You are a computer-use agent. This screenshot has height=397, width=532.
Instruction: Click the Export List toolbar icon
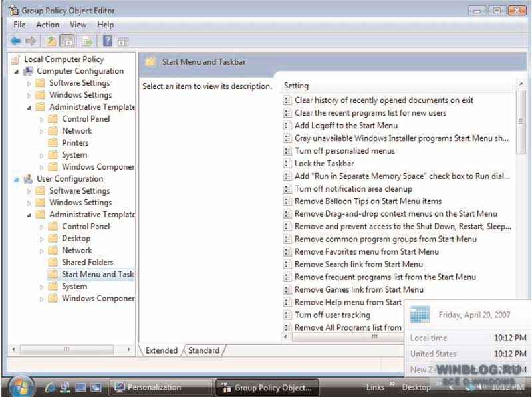(x=87, y=41)
